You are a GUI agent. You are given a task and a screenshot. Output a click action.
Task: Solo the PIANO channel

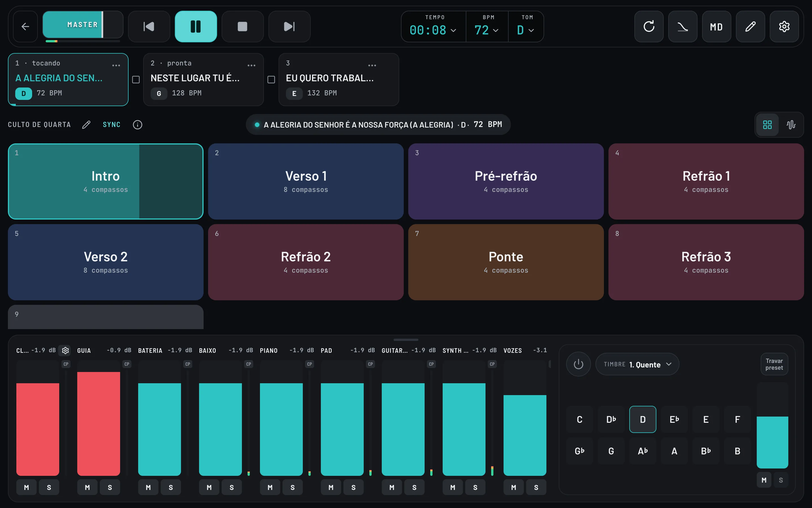(x=293, y=487)
